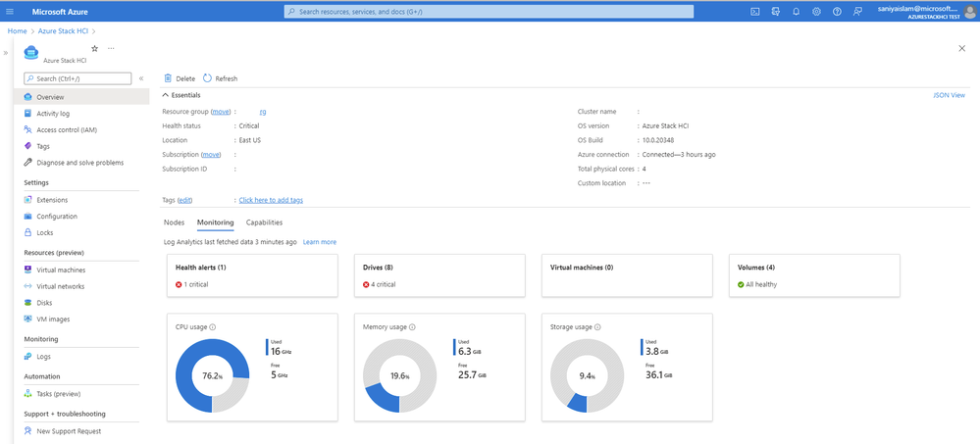Click the global search resources field
Screen dimensions: 980x444
point(489,11)
